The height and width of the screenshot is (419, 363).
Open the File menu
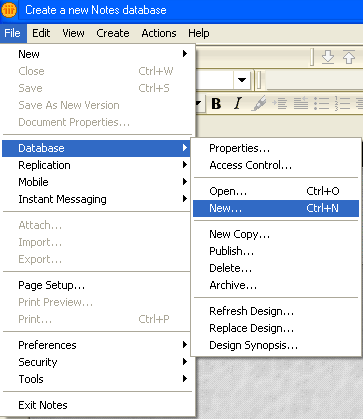click(x=13, y=33)
